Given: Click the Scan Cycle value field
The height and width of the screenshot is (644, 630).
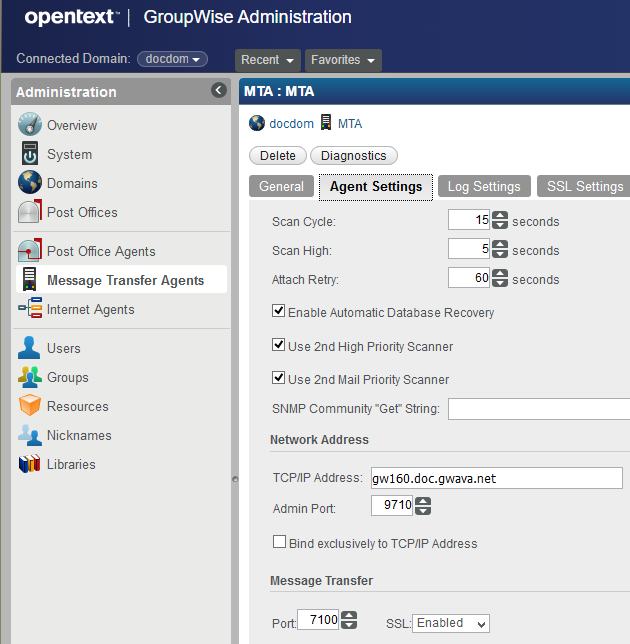Looking at the screenshot, I should pyautogui.click(x=469, y=220).
